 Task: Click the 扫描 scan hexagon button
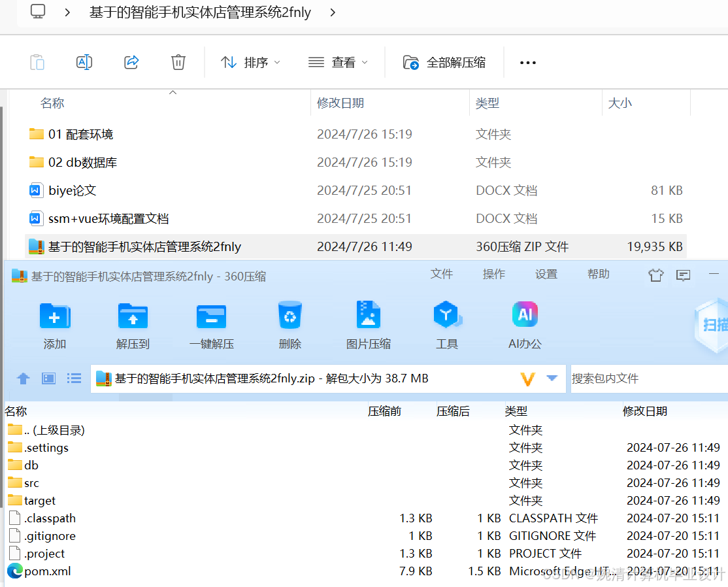[x=712, y=324]
